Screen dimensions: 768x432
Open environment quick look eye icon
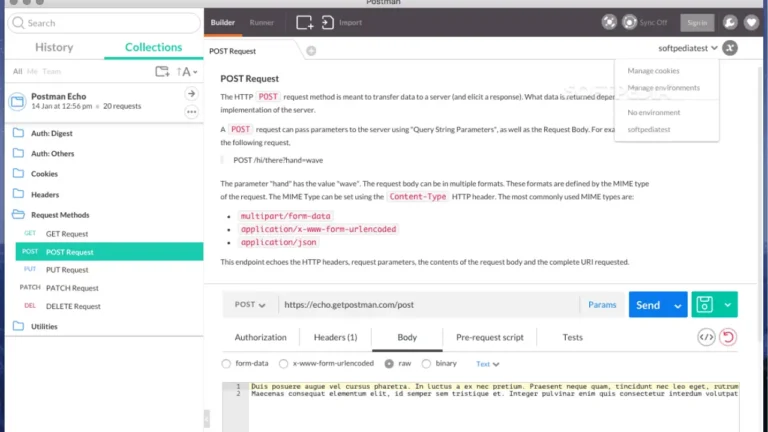(730, 48)
